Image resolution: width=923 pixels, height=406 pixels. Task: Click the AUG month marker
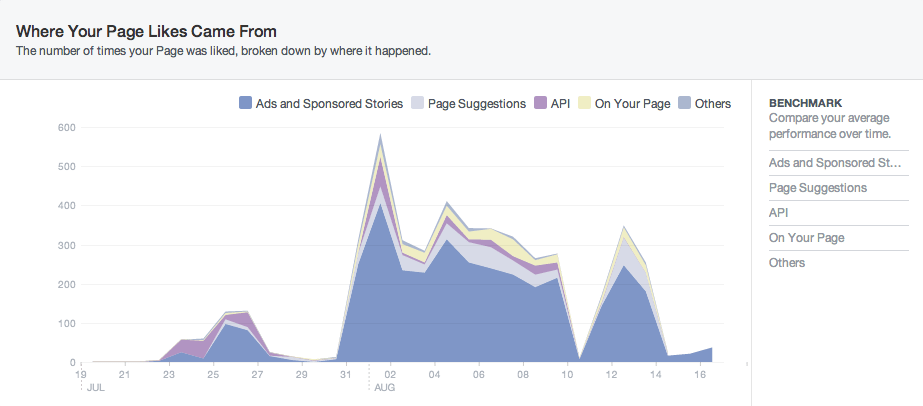[x=386, y=385]
